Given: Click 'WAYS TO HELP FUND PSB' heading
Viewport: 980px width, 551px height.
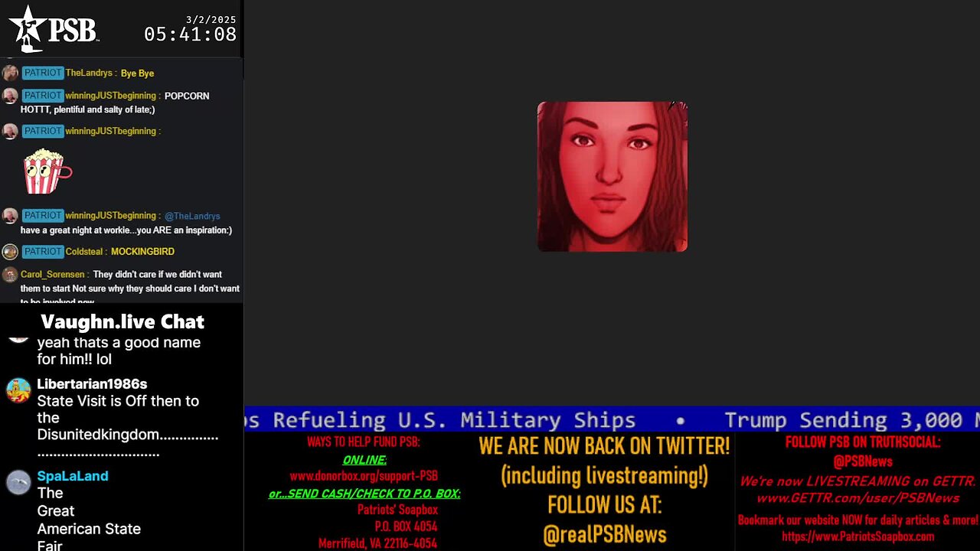Looking at the screenshot, I should pos(364,442).
